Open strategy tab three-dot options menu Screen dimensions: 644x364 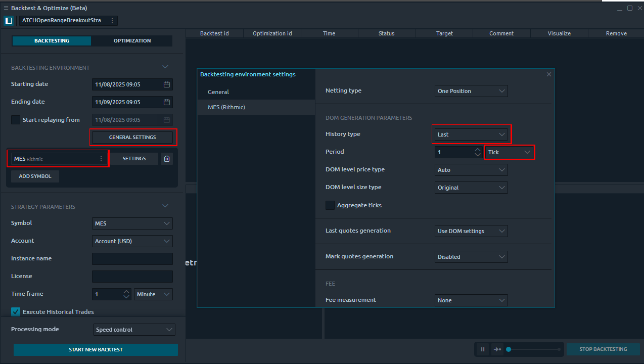point(112,21)
